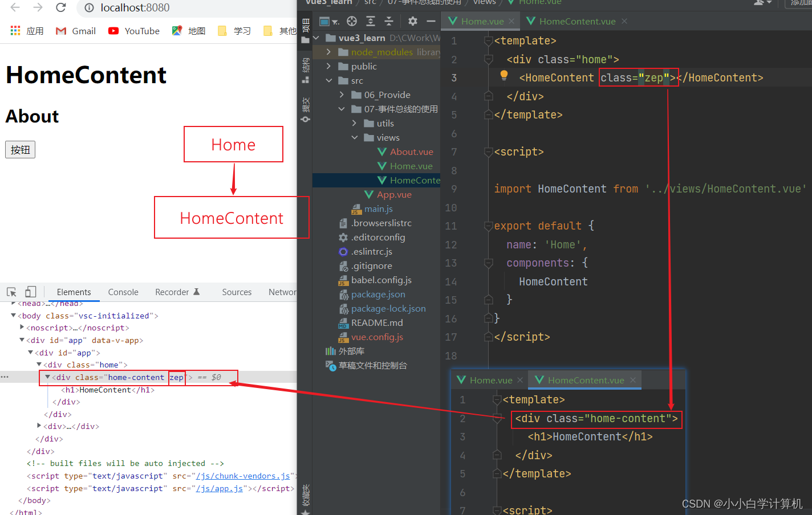
Task: Toggle the DevTools device toolbar icon
Action: 30,292
